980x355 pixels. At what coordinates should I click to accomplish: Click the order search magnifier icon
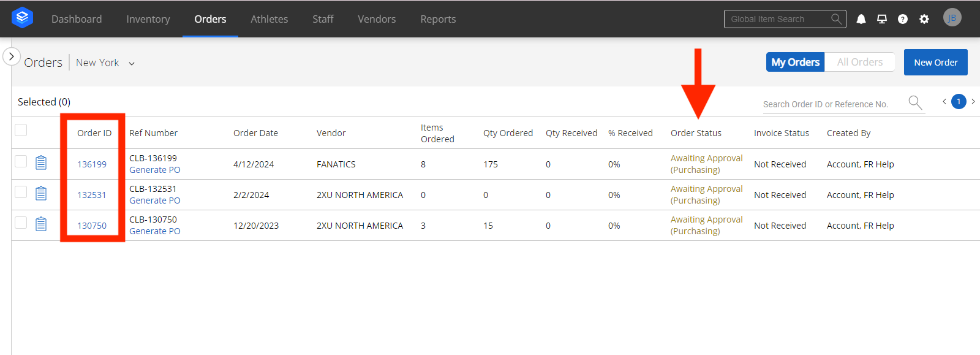[914, 102]
